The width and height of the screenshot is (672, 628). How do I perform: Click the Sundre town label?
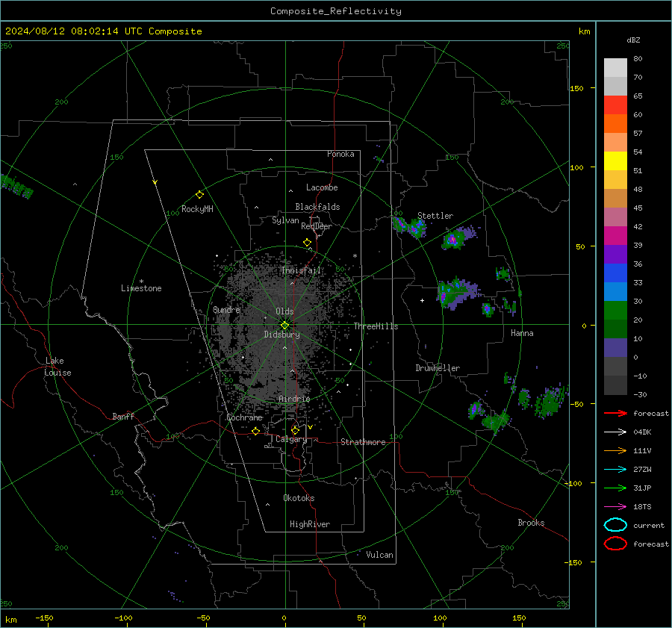[226, 310]
